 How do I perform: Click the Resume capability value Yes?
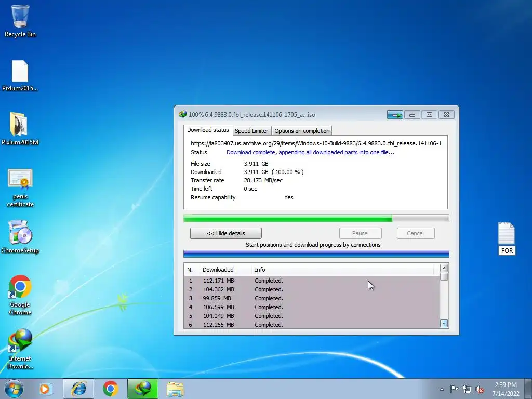[x=289, y=197]
